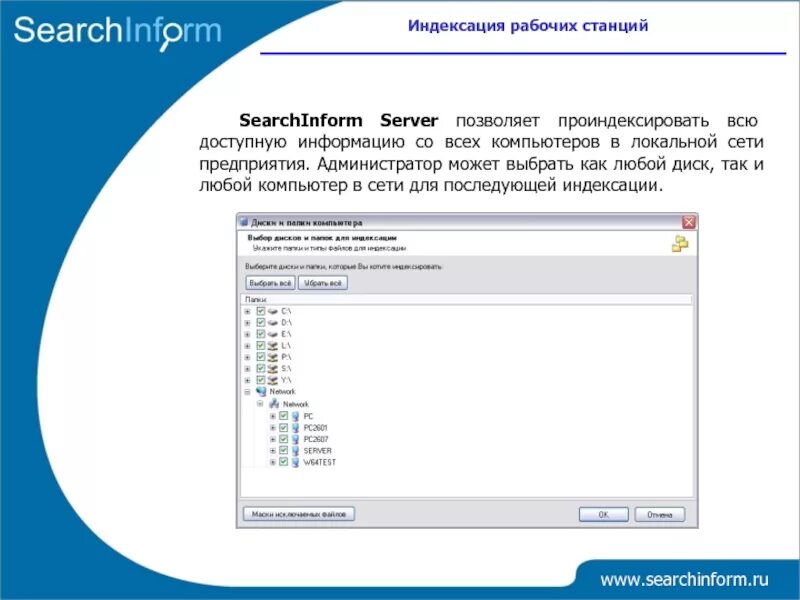The image size is (800, 600).
Task: Click the D:\ drive icon
Action: click(x=272, y=322)
